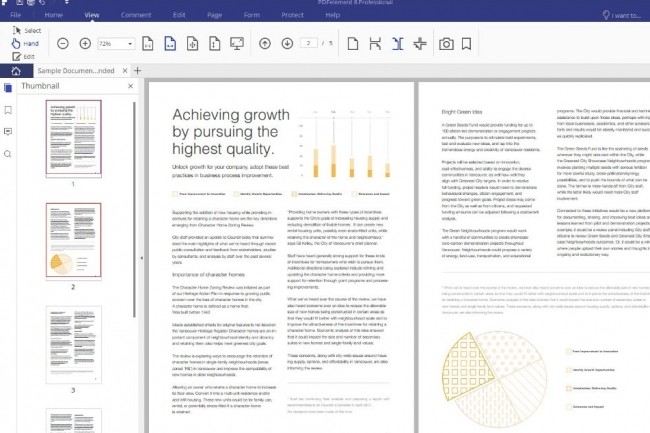The height and width of the screenshot is (433, 650).
Task: Select the page 1 thumbnail
Action: pyautogui.click(x=73, y=139)
